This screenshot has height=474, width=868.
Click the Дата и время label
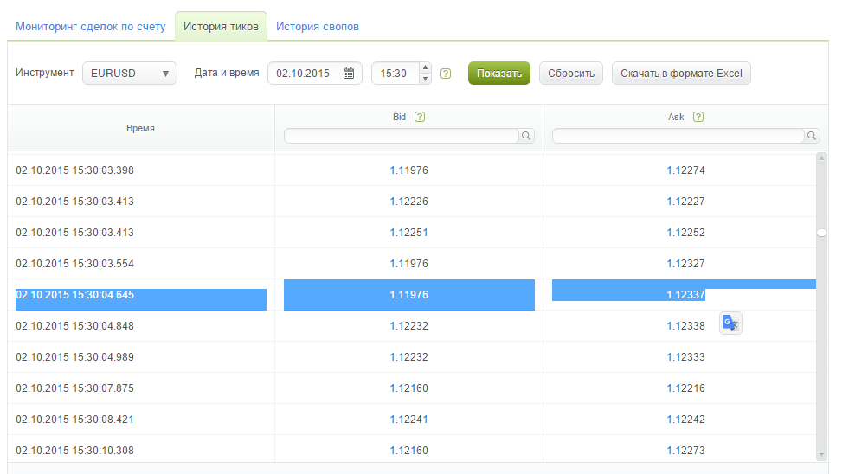[x=227, y=73]
